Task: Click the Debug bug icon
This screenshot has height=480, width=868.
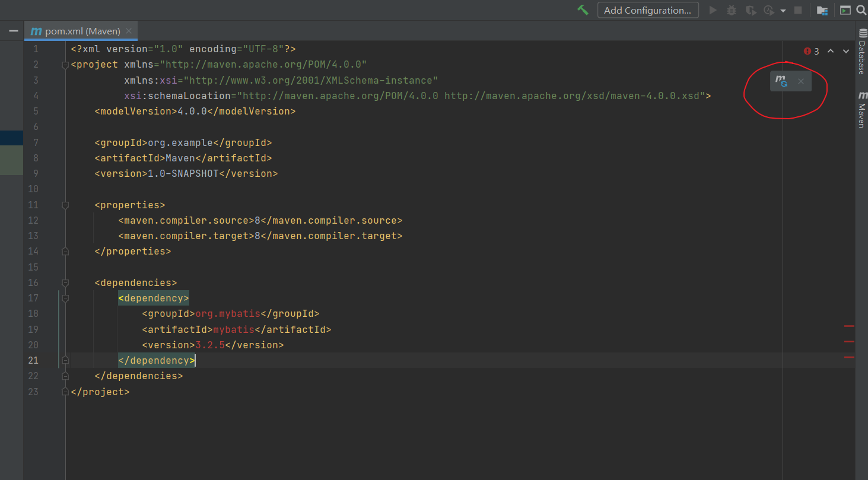Action: click(x=732, y=10)
